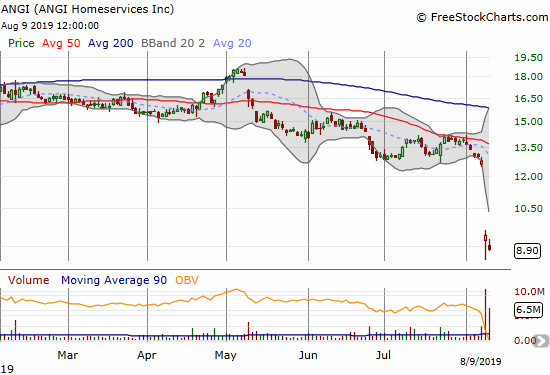Viewport: 550px width, 375px height.
Task: Click the ANGI Homeservices Inc chart title
Action: (x=87, y=9)
